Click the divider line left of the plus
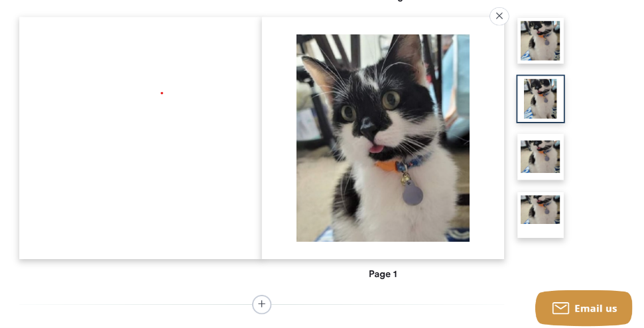This screenshot has width=644, height=328. [x=135, y=305]
